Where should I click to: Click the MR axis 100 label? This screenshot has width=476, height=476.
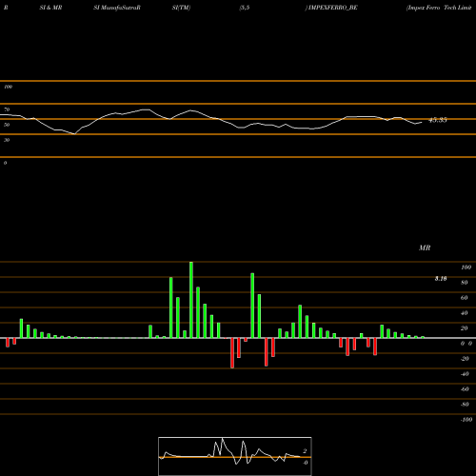(466, 268)
